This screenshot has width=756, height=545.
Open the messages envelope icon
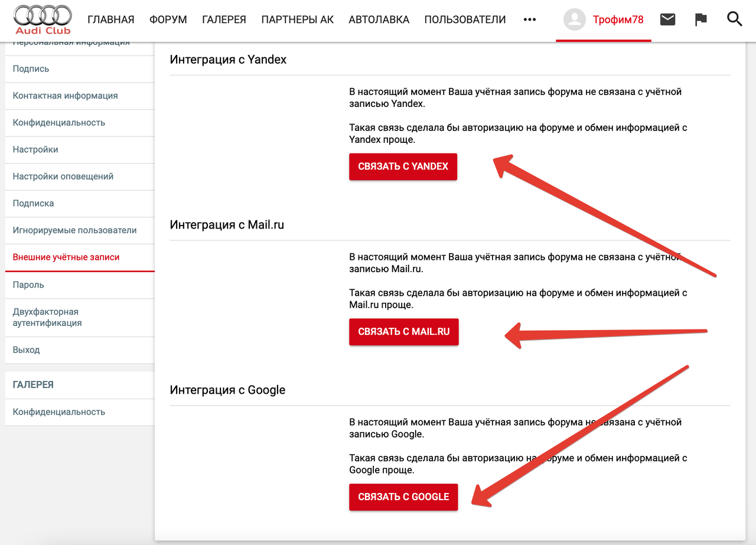point(667,19)
